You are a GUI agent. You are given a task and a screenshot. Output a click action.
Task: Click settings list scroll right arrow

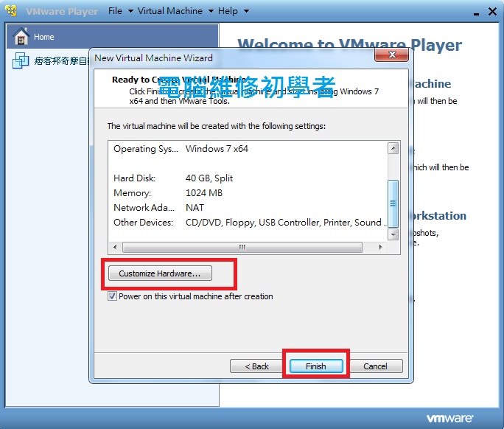[x=380, y=247]
